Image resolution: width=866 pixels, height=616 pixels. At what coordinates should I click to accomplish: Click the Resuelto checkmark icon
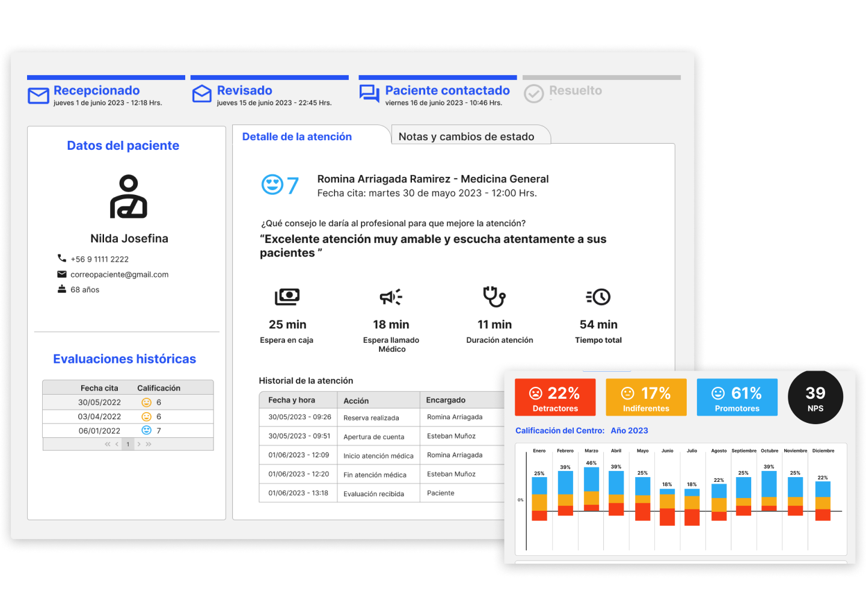click(533, 94)
